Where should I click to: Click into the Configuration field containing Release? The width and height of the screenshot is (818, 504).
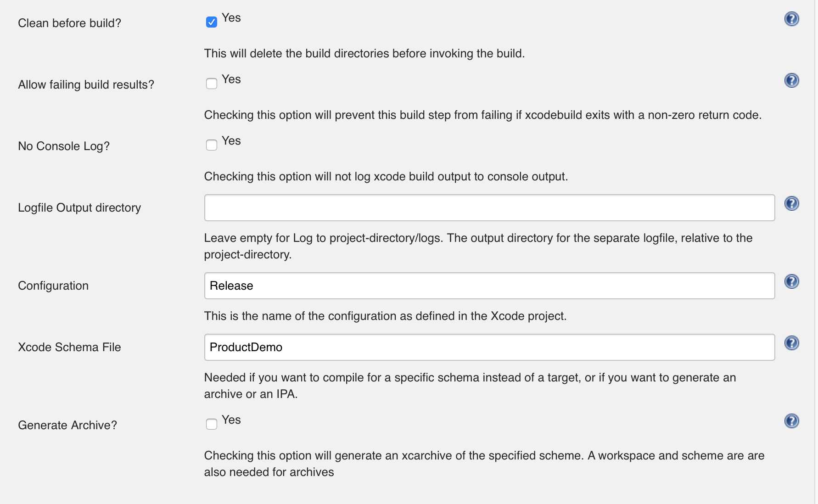coord(489,286)
